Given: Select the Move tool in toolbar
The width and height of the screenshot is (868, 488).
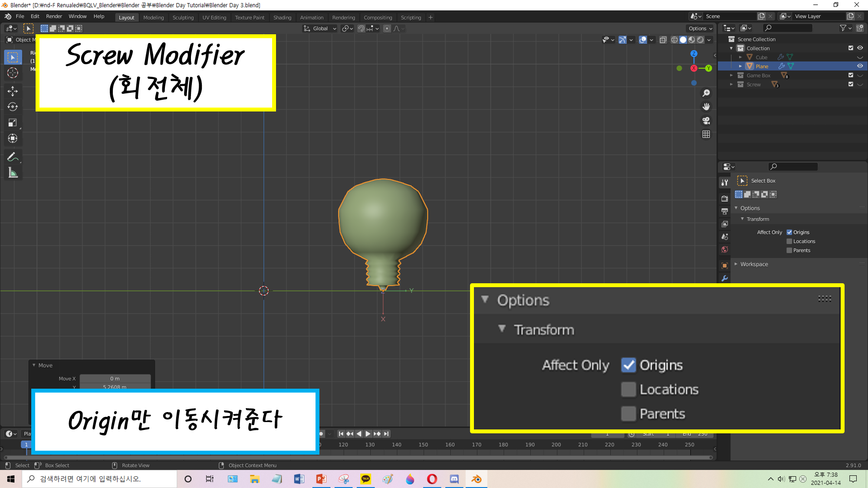Looking at the screenshot, I should pyautogui.click(x=13, y=91).
